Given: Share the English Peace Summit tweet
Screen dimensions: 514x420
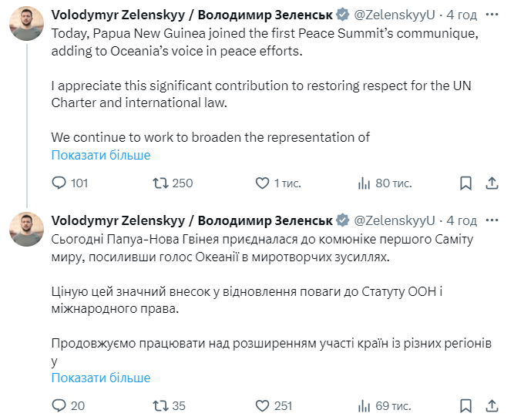Looking at the screenshot, I should 492,183.
